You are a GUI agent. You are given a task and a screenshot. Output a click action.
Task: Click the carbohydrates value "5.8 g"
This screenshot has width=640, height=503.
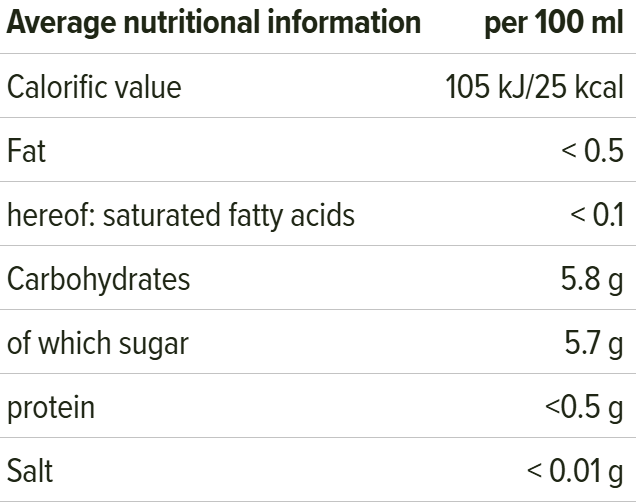(592, 279)
